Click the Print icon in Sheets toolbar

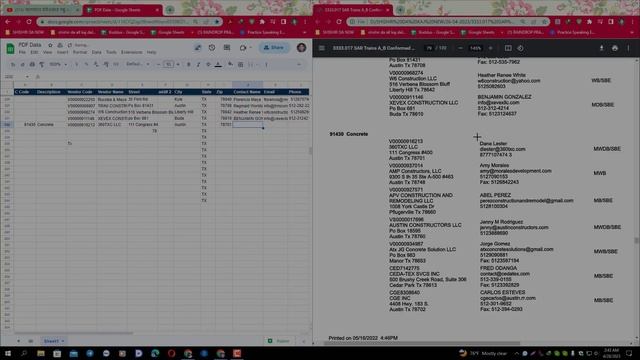pos(32,64)
